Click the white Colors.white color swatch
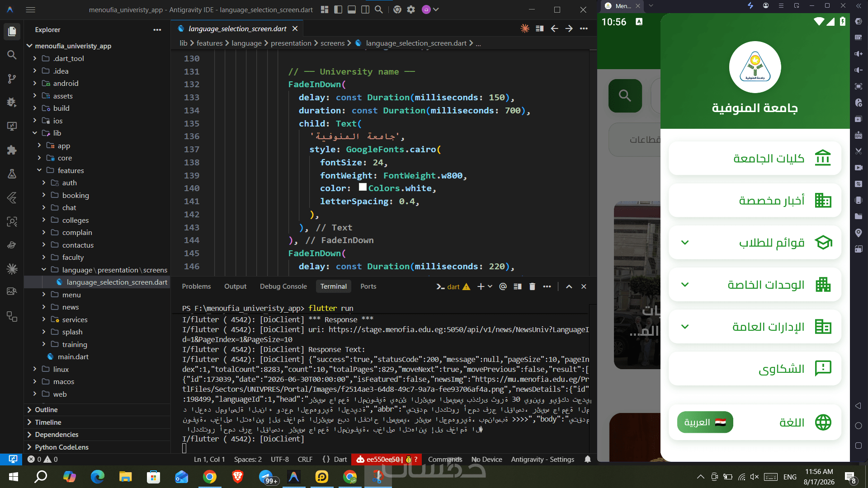 pos(363,187)
